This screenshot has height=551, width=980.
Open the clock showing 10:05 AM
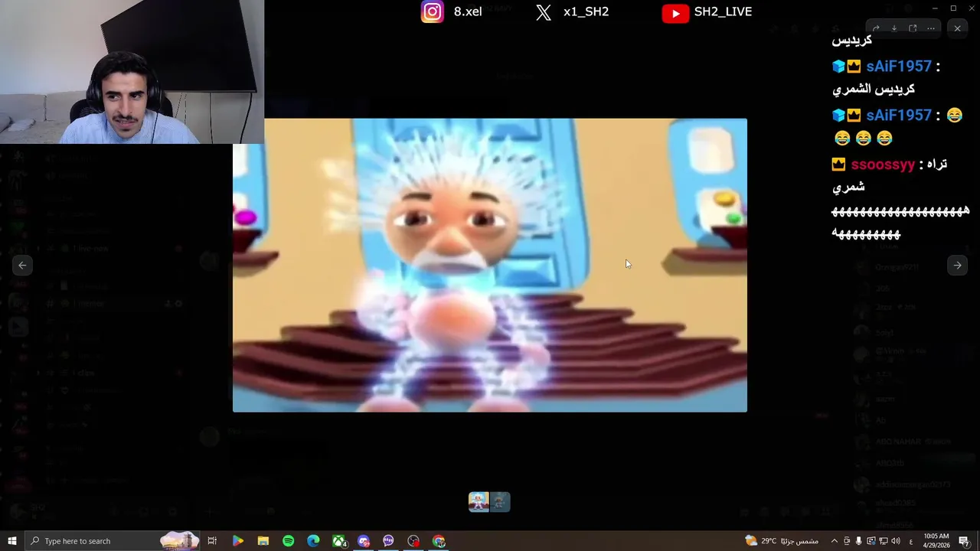(x=936, y=541)
